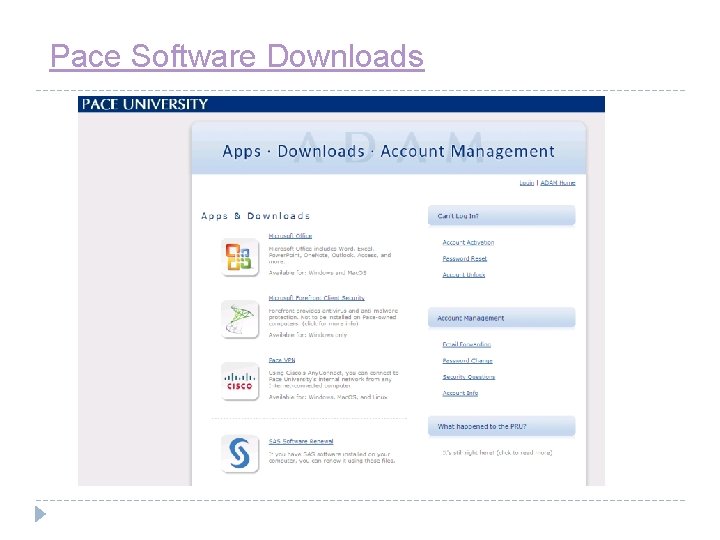The image size is (720, 540).
Task: Open the Password Reset link
Action: (464, 259)
